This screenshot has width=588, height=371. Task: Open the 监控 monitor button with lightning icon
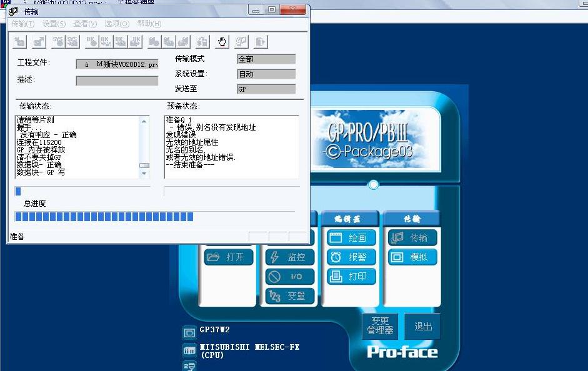[290, 257]
